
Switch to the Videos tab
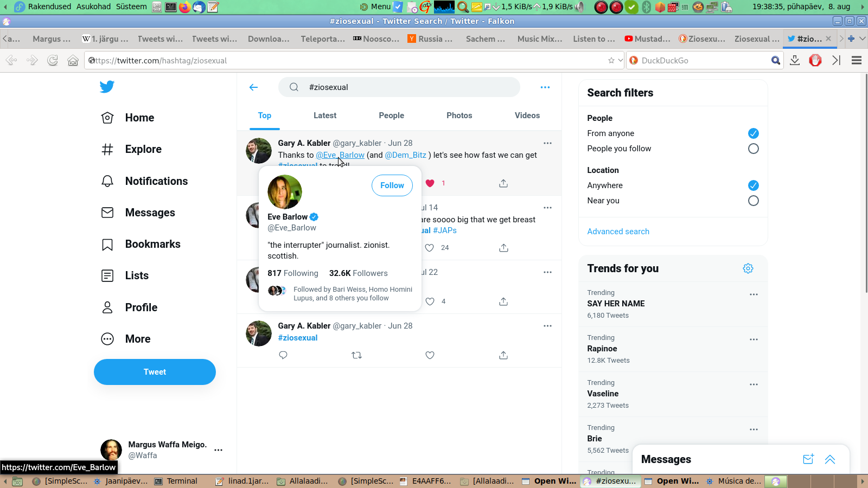pyautogui.click(x=527, y=115)
